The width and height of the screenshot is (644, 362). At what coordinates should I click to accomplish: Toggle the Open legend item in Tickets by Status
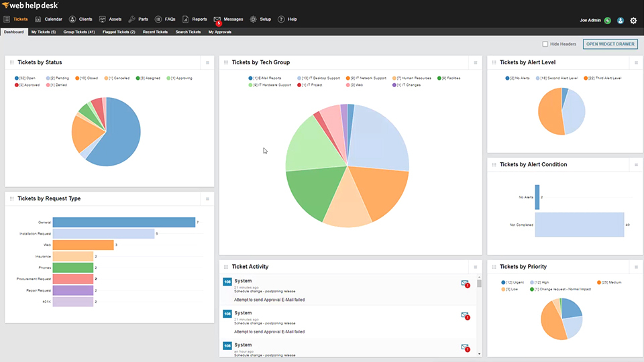25,78
